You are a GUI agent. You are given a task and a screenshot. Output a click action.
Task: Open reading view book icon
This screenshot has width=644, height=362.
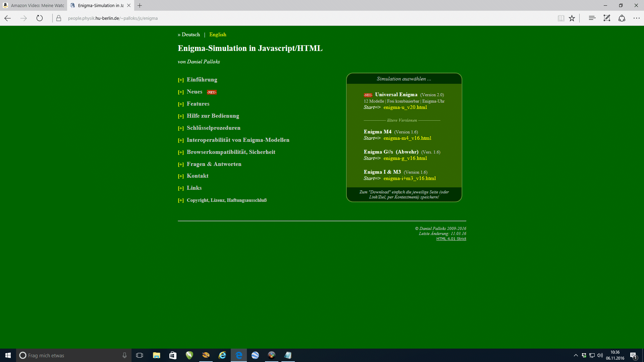tap(561, 18)
